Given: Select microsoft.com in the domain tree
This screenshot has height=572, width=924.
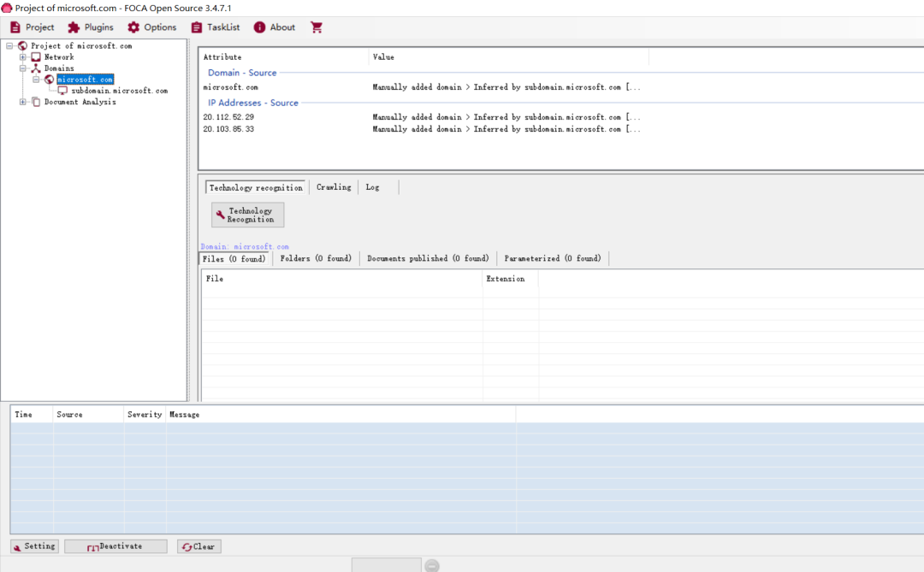Looking at the screenshot, I should click(x=85, y=80).
